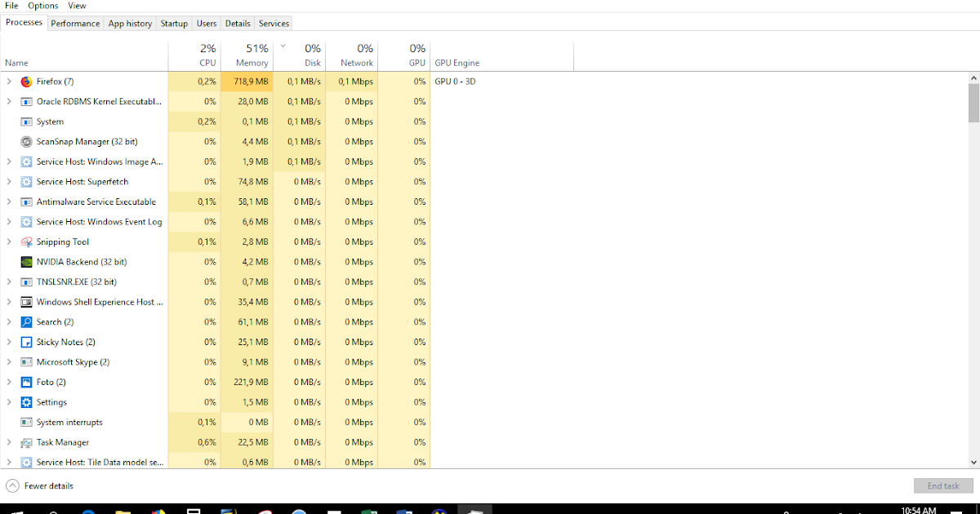Sort by the Memory column header
Viewport: 980px width, 514px height.
click(247, 55)
